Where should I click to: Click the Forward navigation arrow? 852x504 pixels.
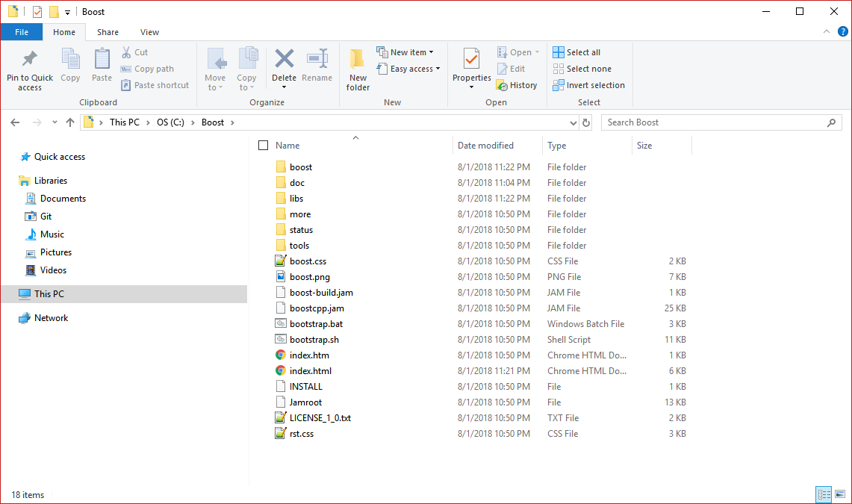pos(37,122)
